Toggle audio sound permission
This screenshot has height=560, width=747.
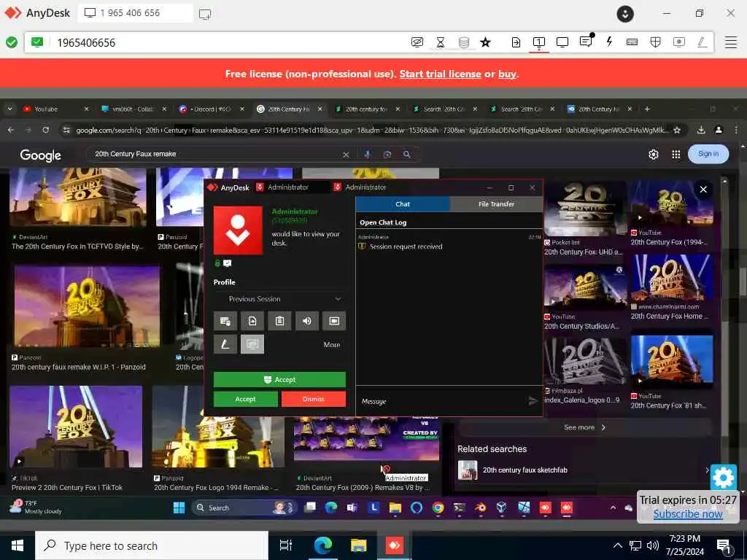[x=307, y=321]
